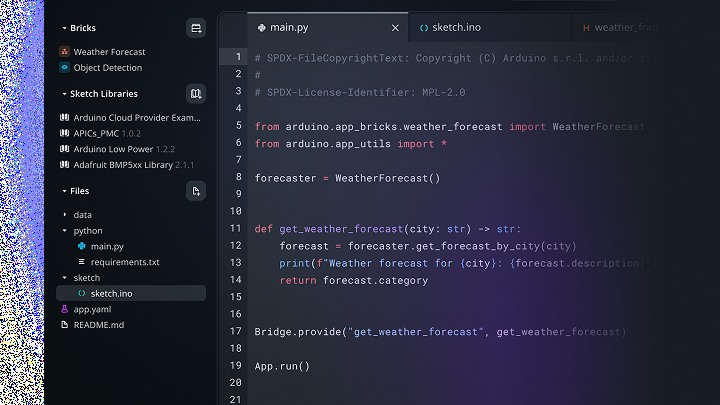This screenshot has height=405, width=720.
Task: Click the SPDX-FileCopyrightText comment line
Action: tap(456, 58)
